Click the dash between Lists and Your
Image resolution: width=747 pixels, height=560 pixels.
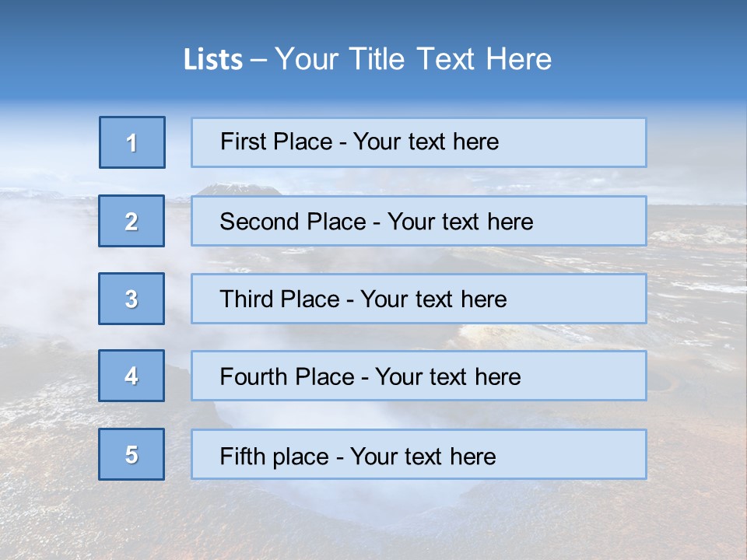pos(259,60)
